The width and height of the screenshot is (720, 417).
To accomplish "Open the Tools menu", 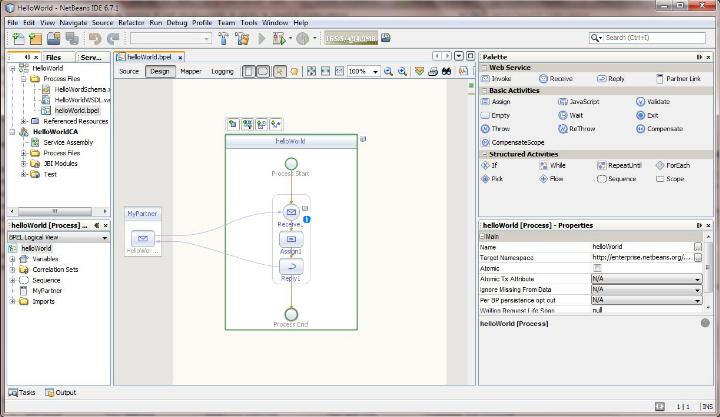I will click(249, 23).
